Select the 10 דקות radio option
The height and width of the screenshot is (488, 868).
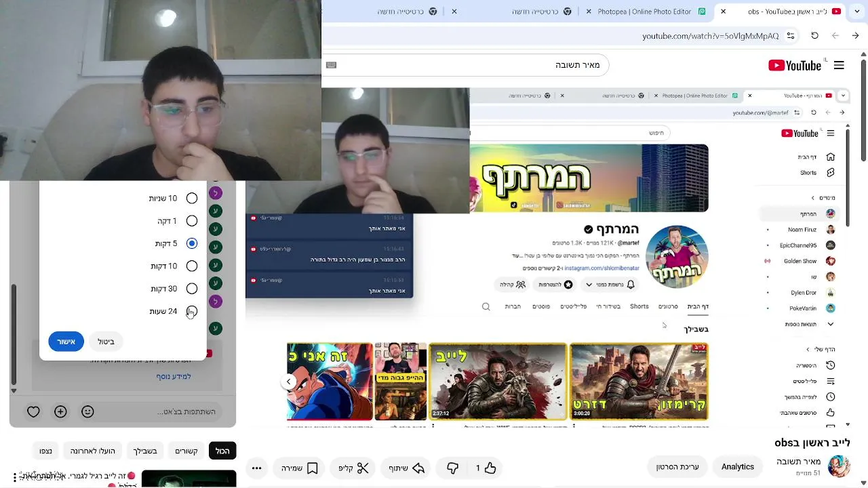pos(192,266)
